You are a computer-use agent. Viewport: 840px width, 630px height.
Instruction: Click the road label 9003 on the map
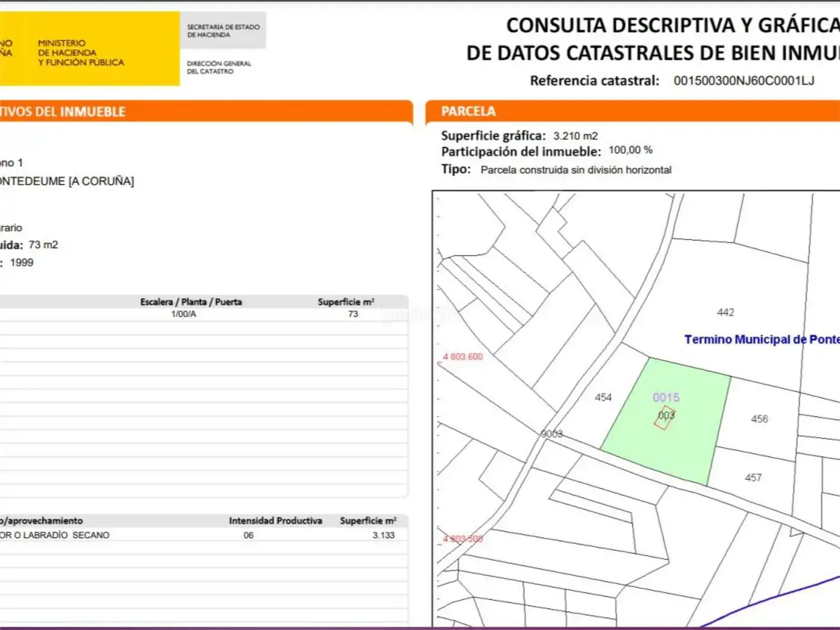[551, 434]
